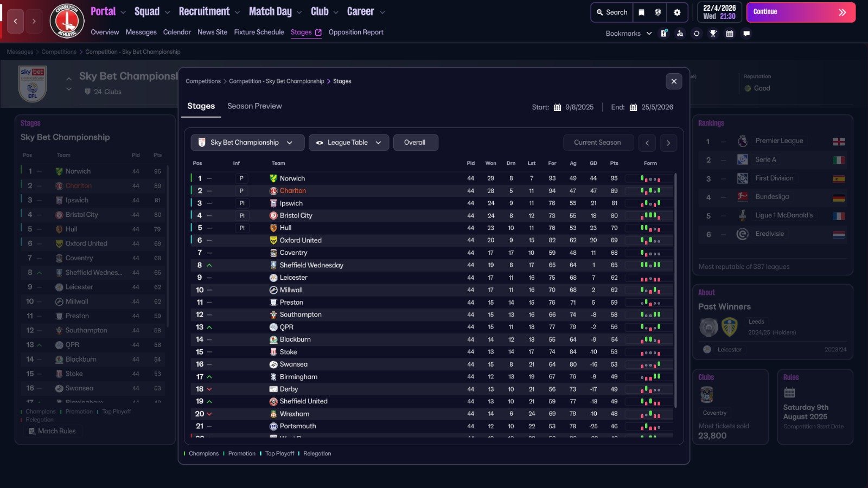Screen dimensions: 868x488
Task: Click the circular arrows bookmark shortcut
Action: pos(697,34)
